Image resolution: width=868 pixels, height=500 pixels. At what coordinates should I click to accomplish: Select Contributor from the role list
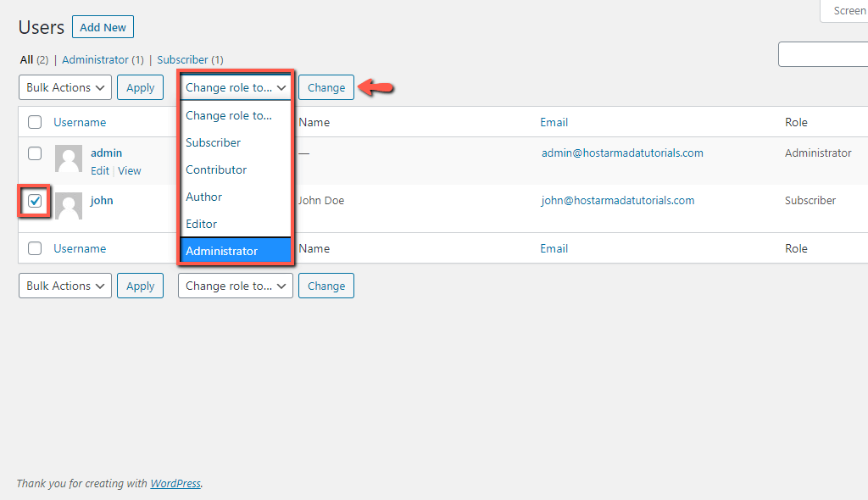pyautogui.click(x=236, y=169)
